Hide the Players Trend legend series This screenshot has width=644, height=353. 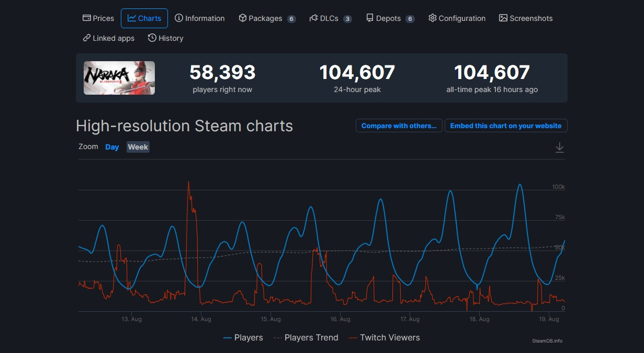click(306, 338)
